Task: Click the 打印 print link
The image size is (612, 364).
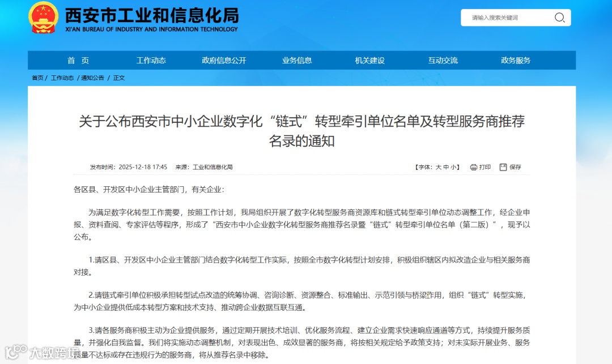Action: pyautogui.click(x=484, y=167)
